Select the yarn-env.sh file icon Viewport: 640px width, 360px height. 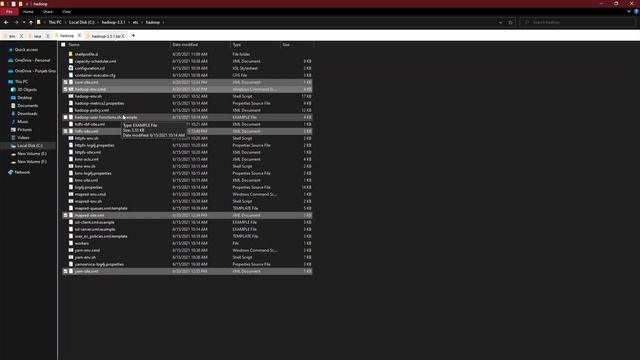pyautogui.click(x=71, y=257)
